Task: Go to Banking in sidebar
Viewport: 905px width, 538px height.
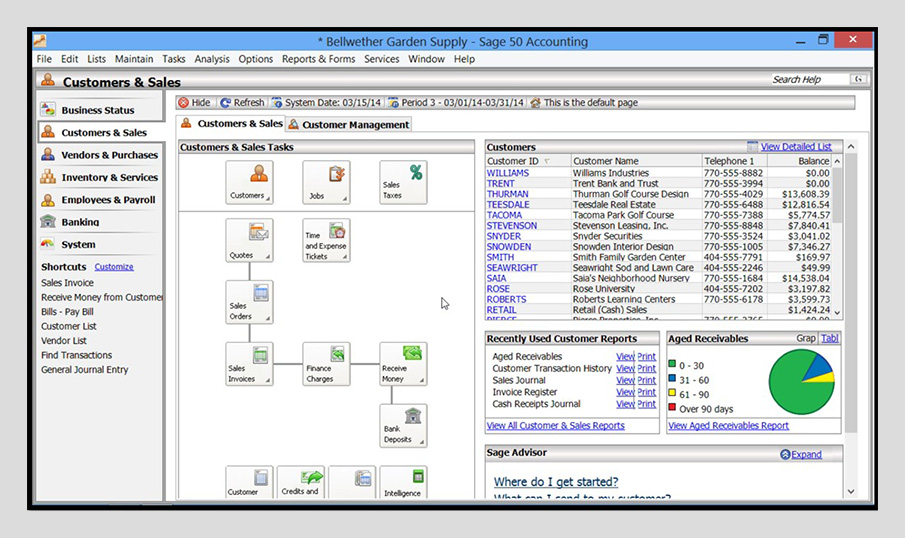Action: coord(80,222)
